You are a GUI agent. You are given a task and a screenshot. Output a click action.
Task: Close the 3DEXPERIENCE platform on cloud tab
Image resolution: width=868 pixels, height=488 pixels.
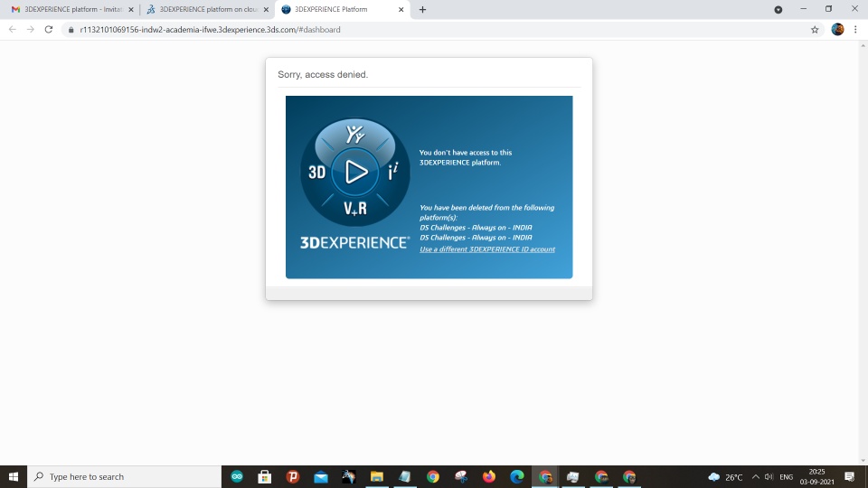pyautogui.click(x=266, y=9)
